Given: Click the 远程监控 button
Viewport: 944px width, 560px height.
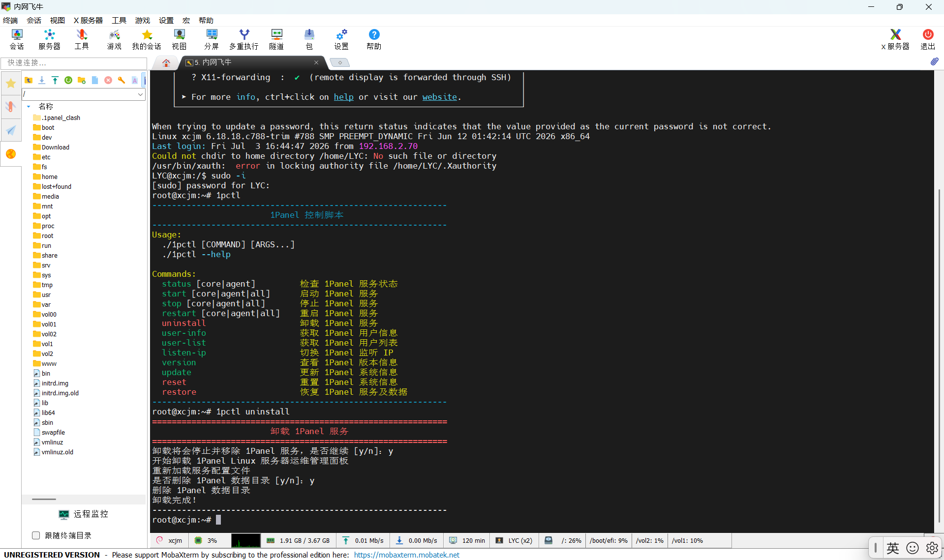Looking at the screenshot, I should click(84, 514).
